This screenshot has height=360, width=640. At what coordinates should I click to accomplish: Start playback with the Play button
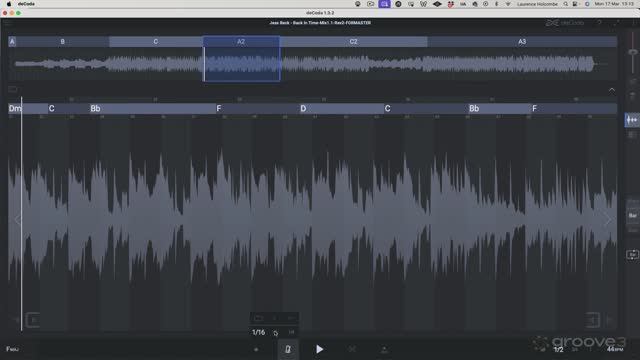coord(320,349)
